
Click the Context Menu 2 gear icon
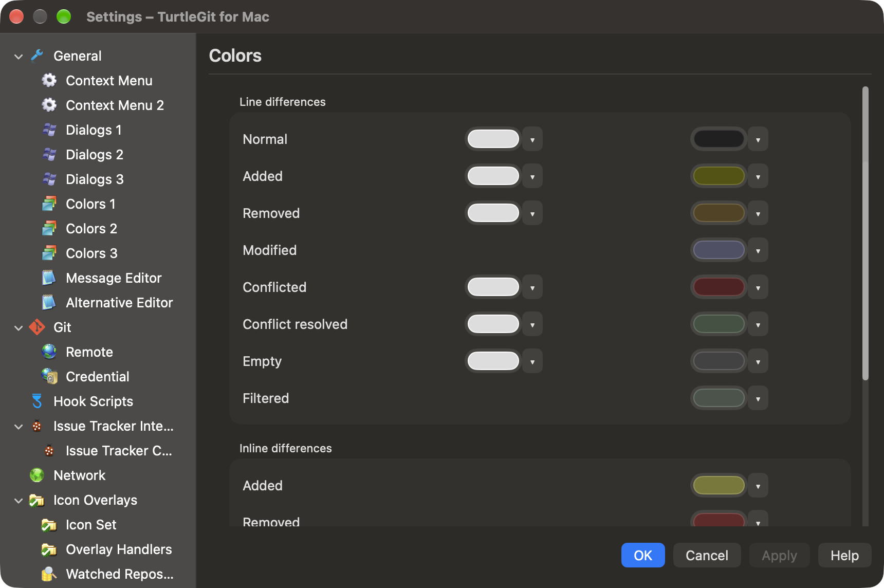(49, 105)
